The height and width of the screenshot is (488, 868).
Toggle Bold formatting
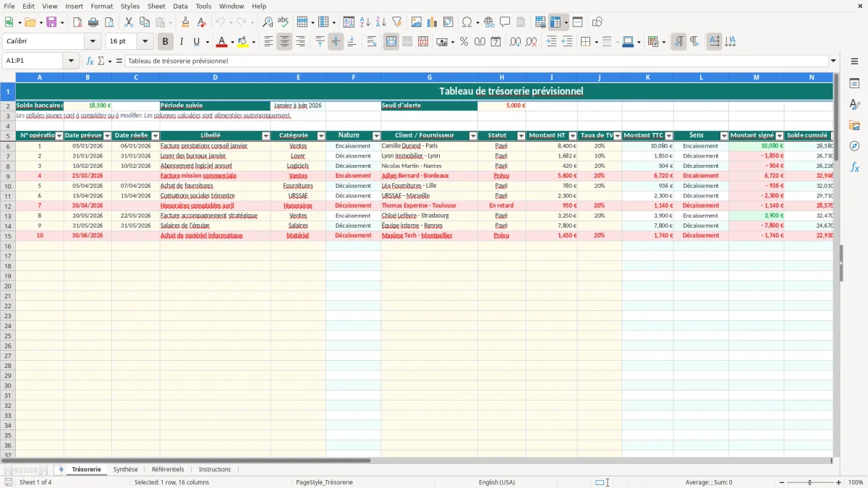coord(166,42)
